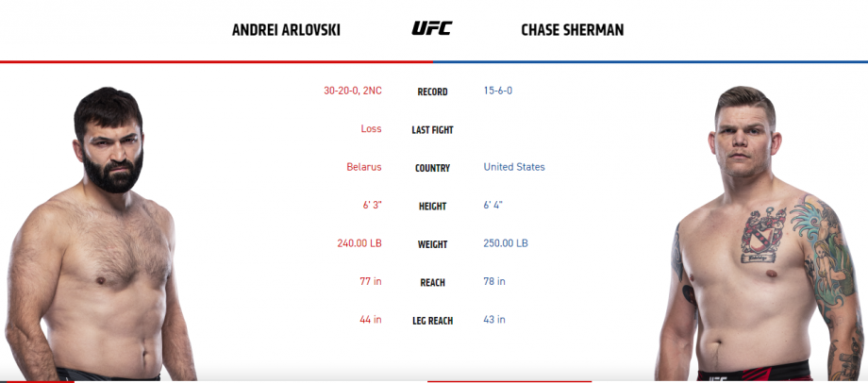Click Arlovski's last fight result Loss
This screenshot has width=868, height=383.
pyautogui.click(x=371, y=128)
